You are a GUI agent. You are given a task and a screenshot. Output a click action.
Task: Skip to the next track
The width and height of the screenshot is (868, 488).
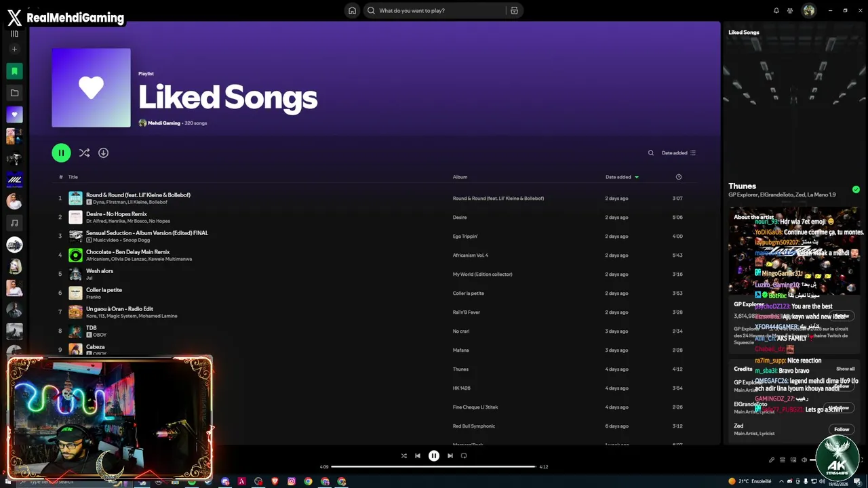pos(450,456)
